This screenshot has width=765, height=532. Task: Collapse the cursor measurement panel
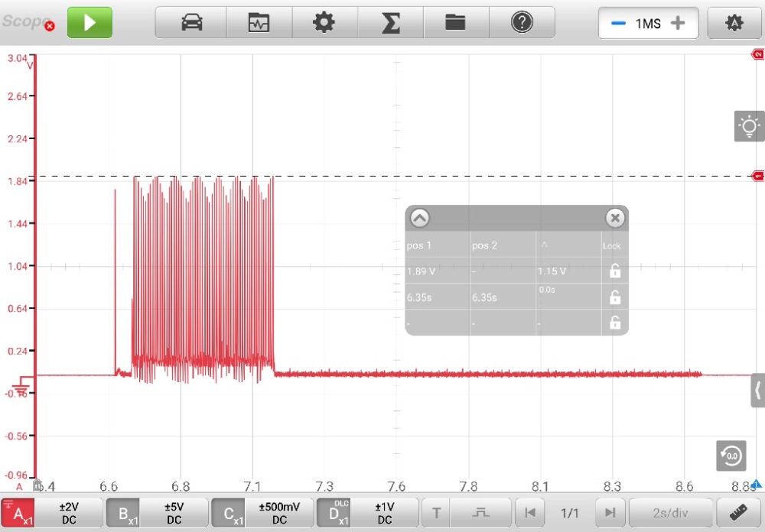point(420,219)
